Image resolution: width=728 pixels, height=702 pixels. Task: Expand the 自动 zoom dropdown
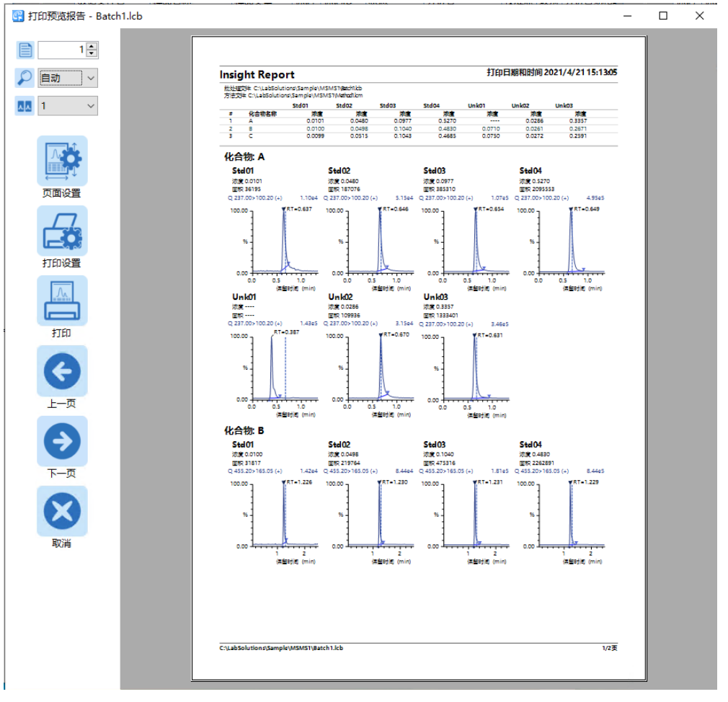(91, 78)
